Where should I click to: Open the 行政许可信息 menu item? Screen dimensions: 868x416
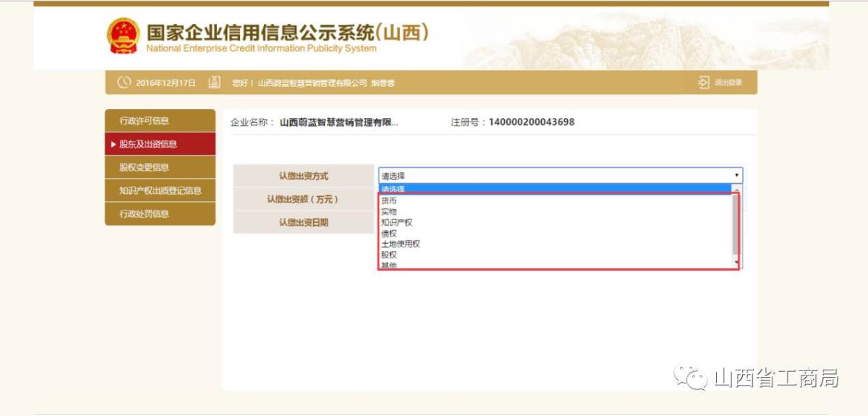click(x=145, y=121)
